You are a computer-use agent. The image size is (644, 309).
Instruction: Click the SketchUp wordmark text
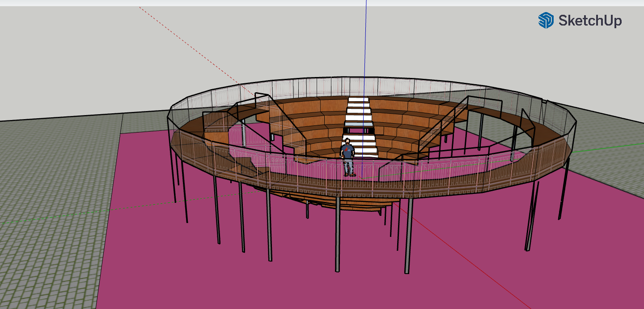(589, 21)
